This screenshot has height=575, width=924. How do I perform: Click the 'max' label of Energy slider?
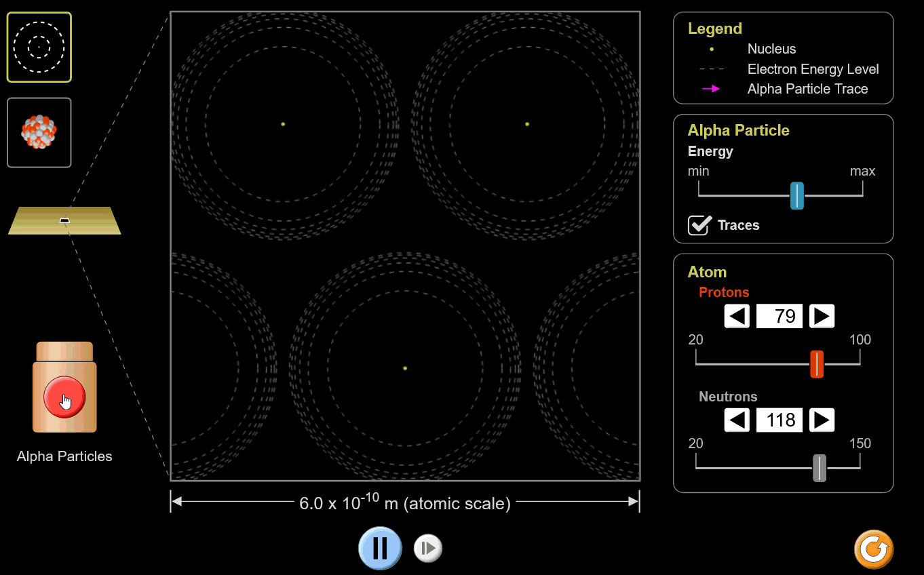click(x=863, y=171)
